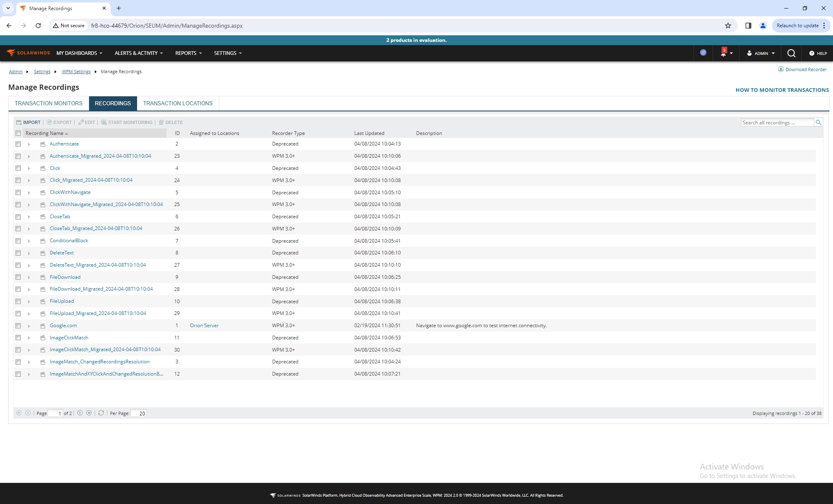
Task: Open the SETTINGS menu dropdown
Action: point(227,53)
